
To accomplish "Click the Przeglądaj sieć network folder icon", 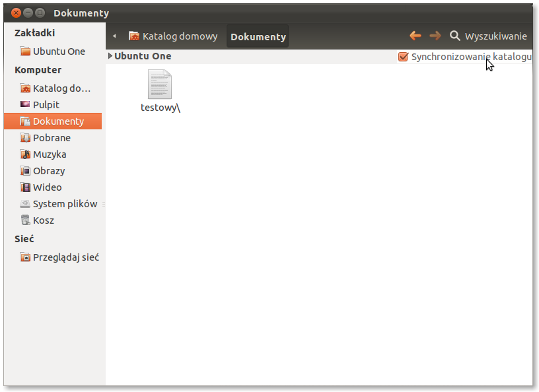I will (25, 257).
